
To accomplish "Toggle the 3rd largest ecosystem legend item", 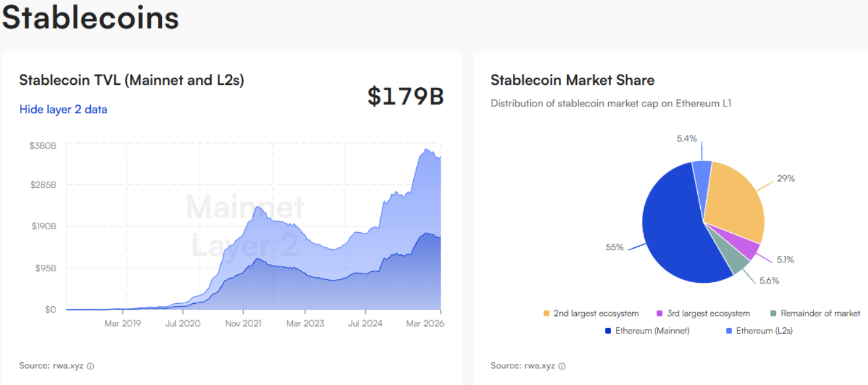I will click(x=708, y=313).
